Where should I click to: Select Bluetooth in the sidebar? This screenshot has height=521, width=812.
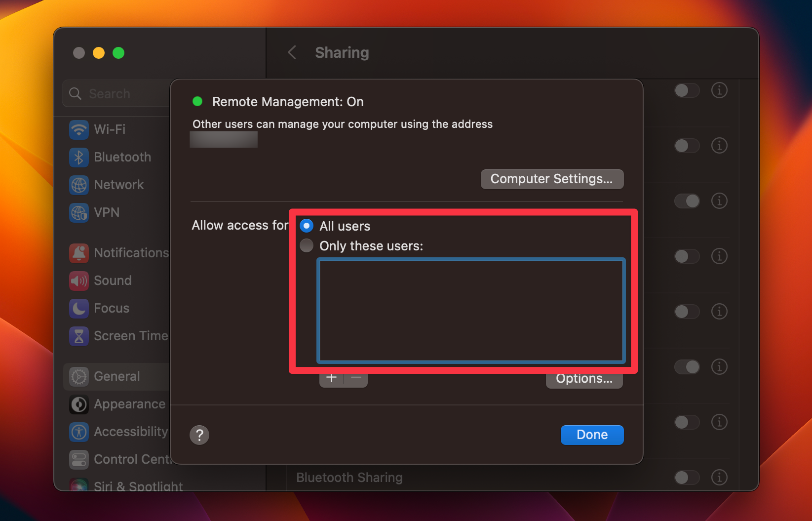tap(122, 157)
